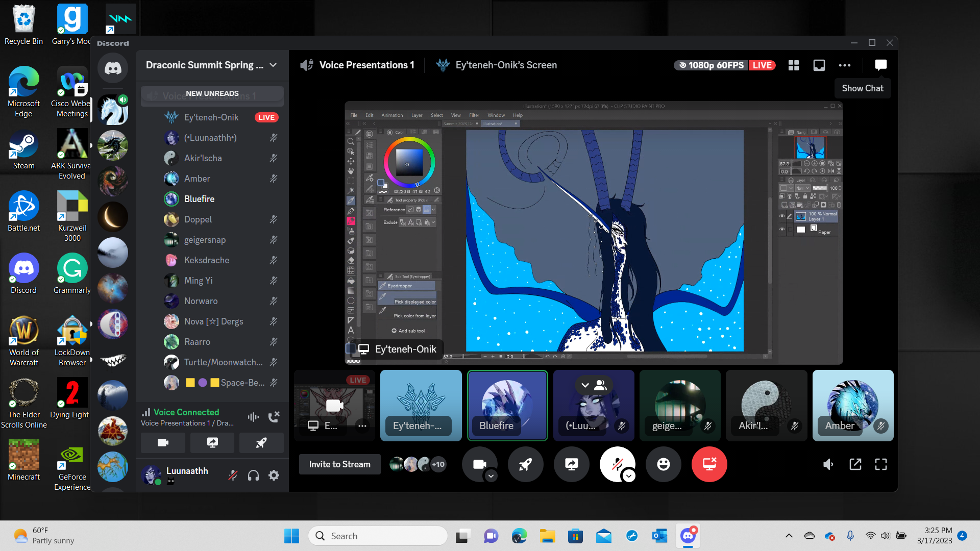
Task: Click the Invite to Stream button
Action: click(339, 464)
